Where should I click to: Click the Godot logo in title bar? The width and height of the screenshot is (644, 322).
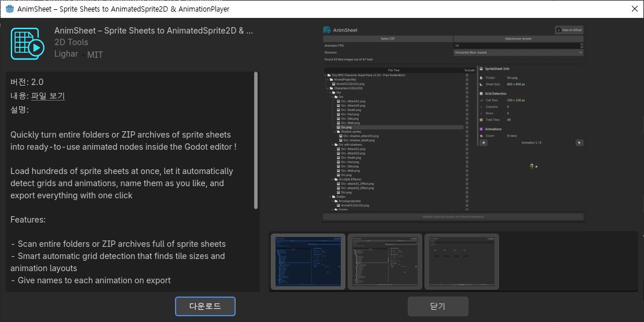pos(10,9)
